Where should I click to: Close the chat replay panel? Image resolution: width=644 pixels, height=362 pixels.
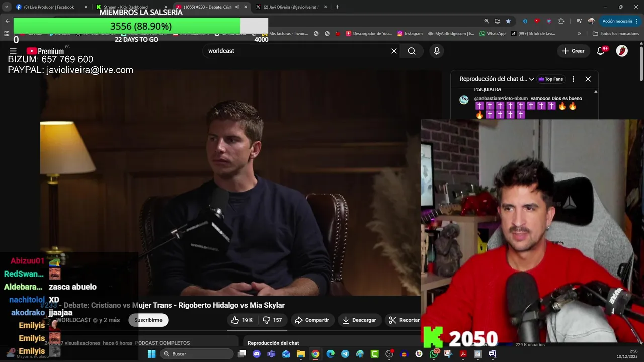(x=588, y=79)
